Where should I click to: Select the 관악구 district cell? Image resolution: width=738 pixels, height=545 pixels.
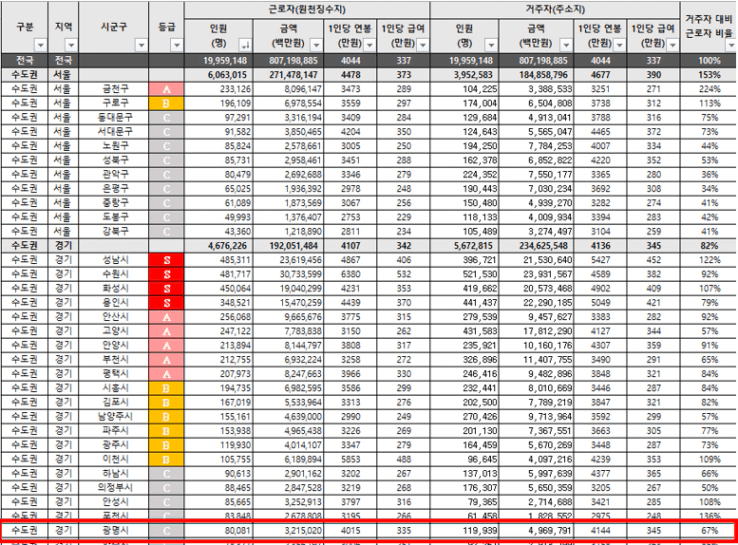[x=113, y=174]
